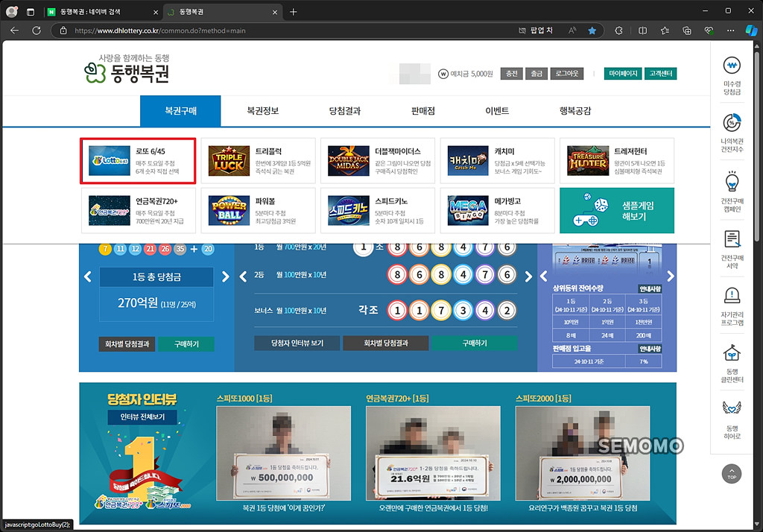Image resolution: width=763 pixels, height=532 pixels.
Task: Open the 복권구매 menu tab
Action: (x=180, y=111)
